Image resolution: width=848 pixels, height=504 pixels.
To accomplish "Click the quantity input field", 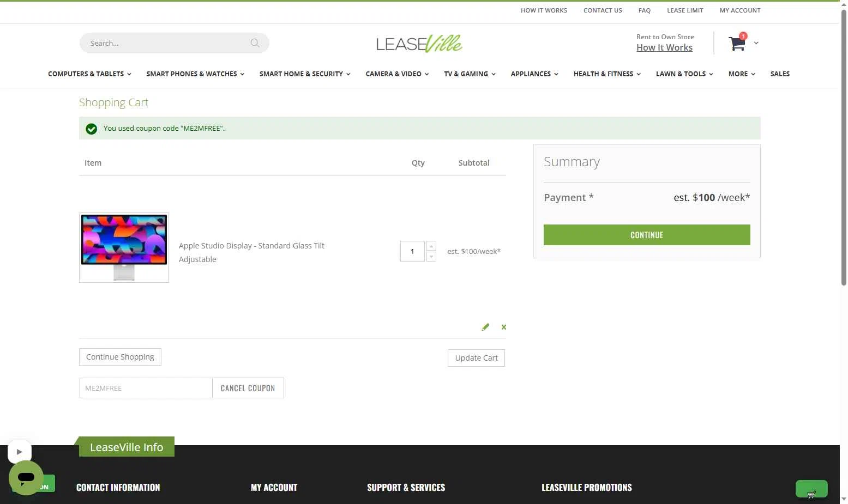I will pyautogui.click(x=412, y=251).
